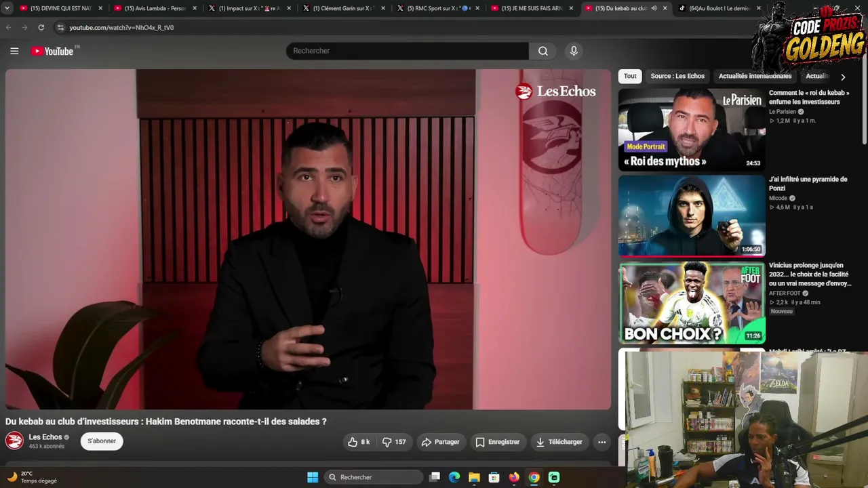Viewport: 868px width, 488px height.
Task: Open Les Echos channel avatar
Action: (x=14, y=441)
